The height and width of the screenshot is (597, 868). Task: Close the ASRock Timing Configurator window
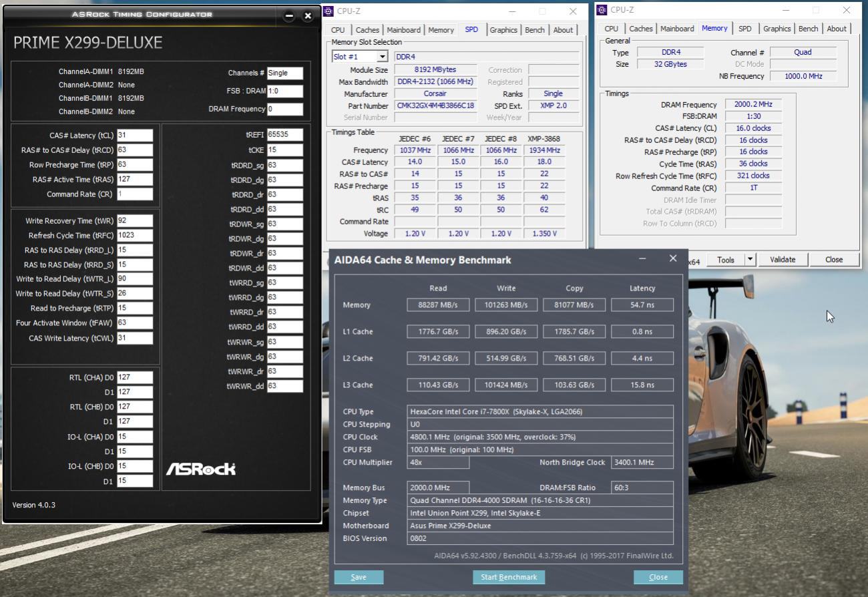pyautogui.click(x=308, y=15)
